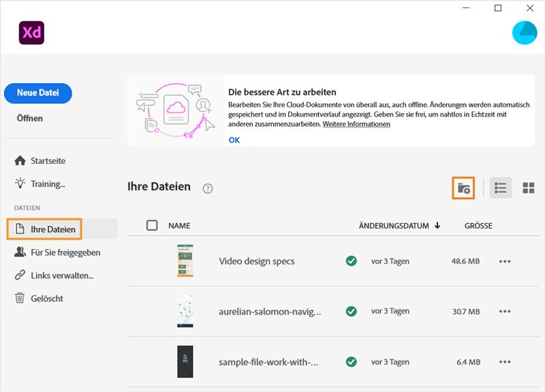This screenshot has height=392, width=545.
Task: Open more options for sample-file-work-with file
Action: pos(505,362)
